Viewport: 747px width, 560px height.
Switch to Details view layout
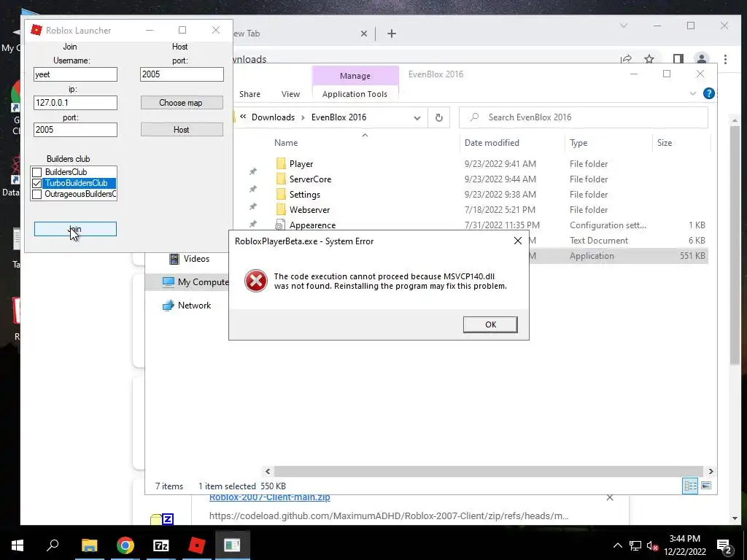690,486
